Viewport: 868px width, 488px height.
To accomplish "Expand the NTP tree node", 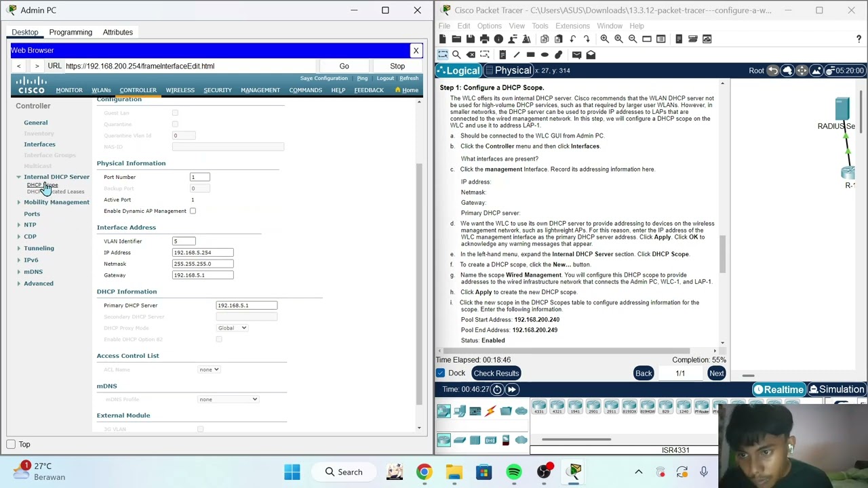I will point(19,225).
